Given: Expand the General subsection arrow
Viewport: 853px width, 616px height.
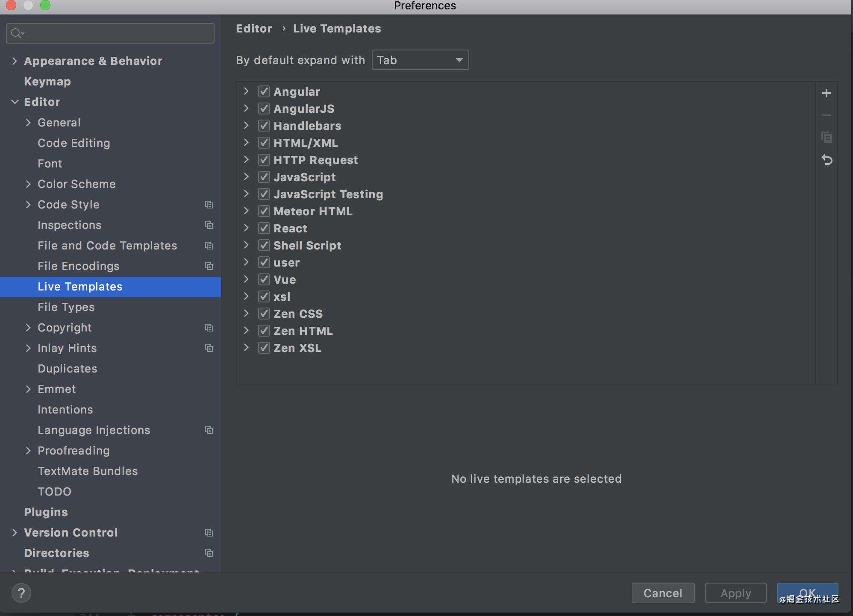Looking at the screenshot, I should 28,123.
